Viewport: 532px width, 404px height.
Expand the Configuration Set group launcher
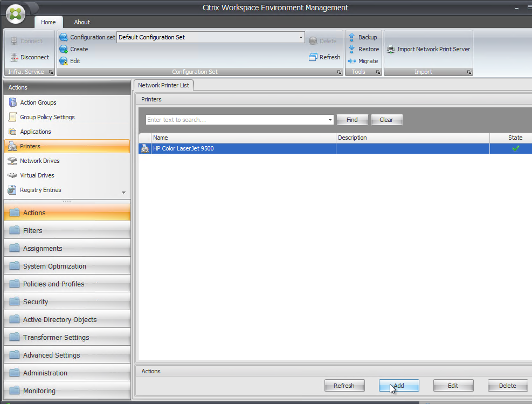(339, 72)
